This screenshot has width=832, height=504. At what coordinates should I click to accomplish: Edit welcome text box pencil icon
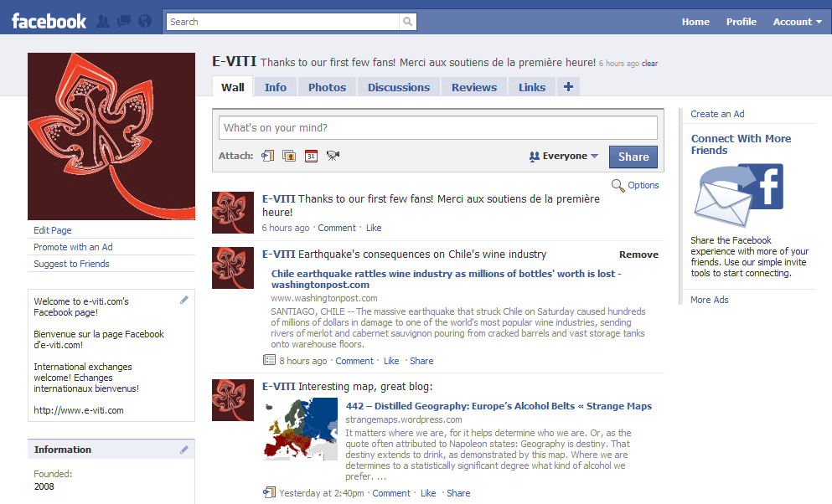pyautogui.click(x=184, y=300)
